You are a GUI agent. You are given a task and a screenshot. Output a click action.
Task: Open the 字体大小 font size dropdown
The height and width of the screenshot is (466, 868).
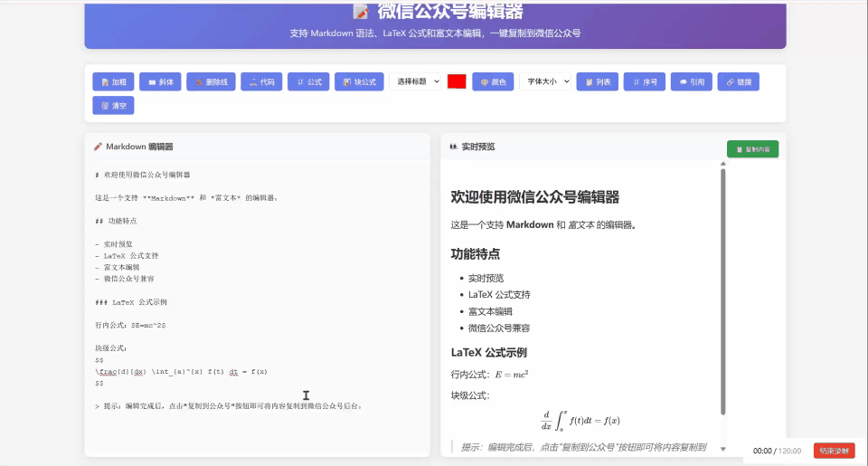(x=545, y=81)
